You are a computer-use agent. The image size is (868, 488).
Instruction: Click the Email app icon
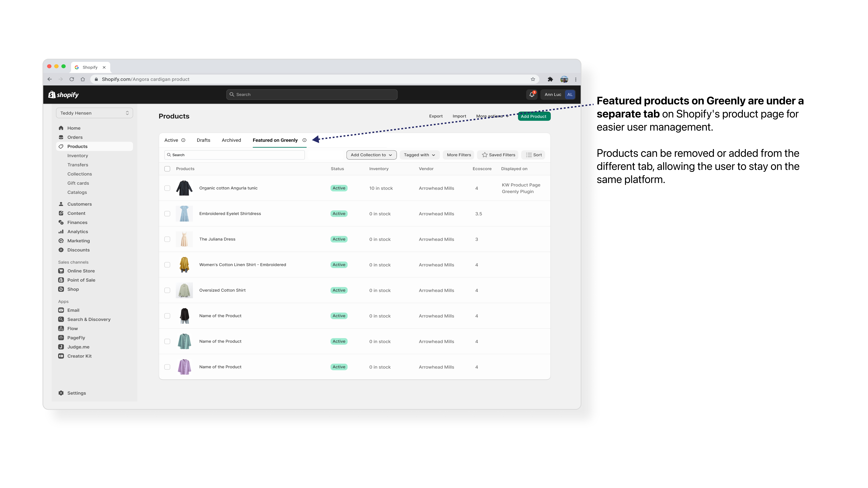(61, 310)
